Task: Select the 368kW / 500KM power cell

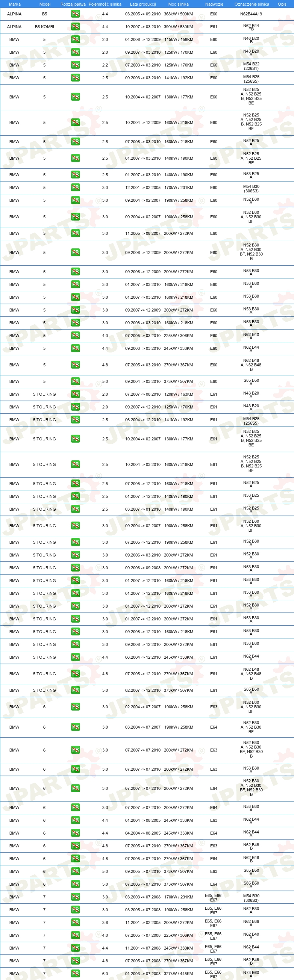Action: [x=179, y=14]
